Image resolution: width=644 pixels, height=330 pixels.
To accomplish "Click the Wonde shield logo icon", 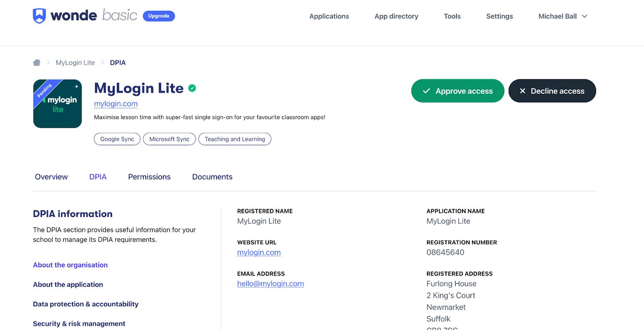I will pyautogui.click(x=39, y=16).
